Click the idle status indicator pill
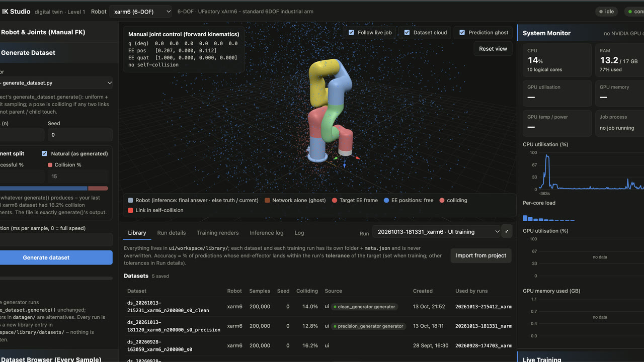The height and width of the screenshot is (362, 644). pyautogui.click(x=607, y=11)
